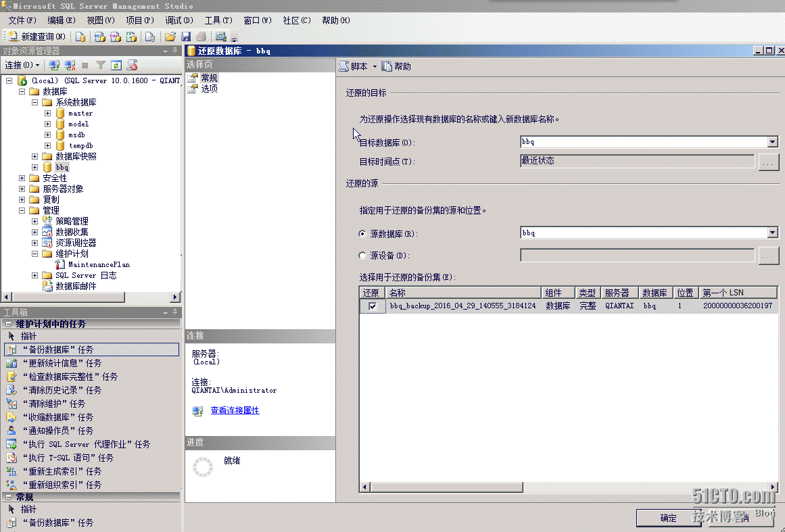The width and height of the screenshot is (785, 532).
Task: Click the SQL Server Compact query icon
Action: click(149, 37)
